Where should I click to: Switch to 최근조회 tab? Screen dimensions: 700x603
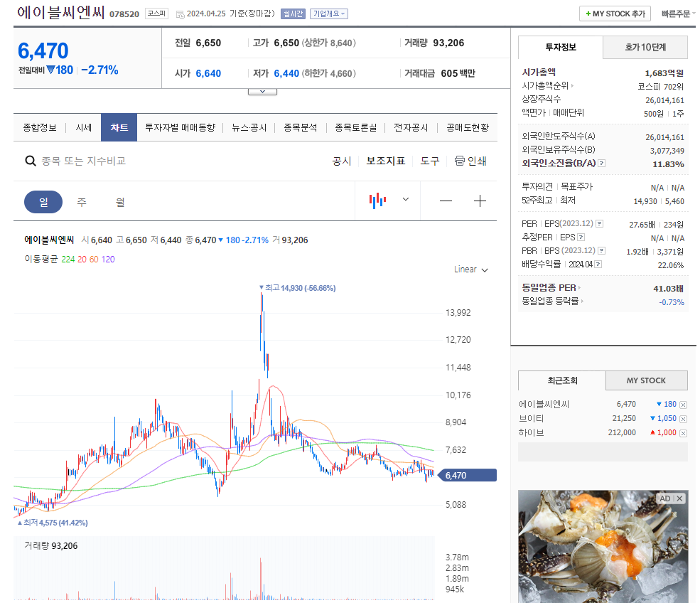(562, 380)
